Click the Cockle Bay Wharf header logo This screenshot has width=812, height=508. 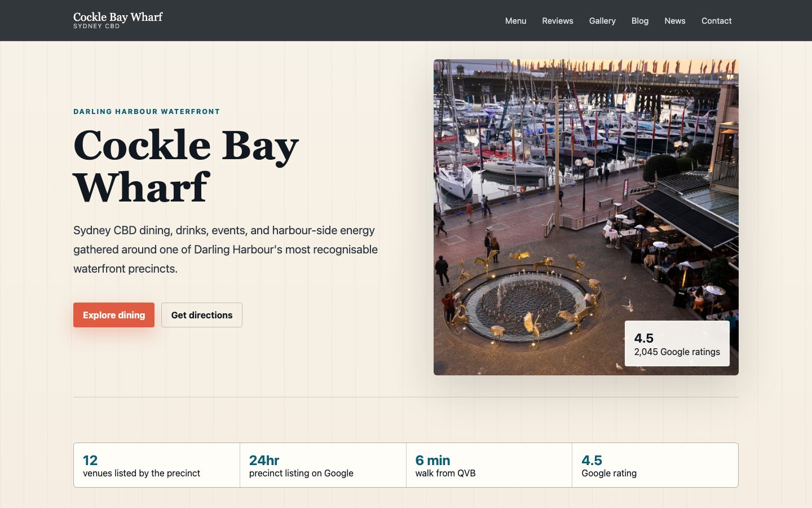tap(118, 20)
